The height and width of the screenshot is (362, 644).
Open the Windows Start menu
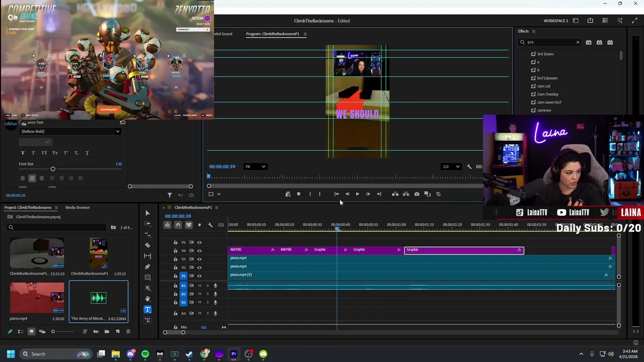pos(11,354)
